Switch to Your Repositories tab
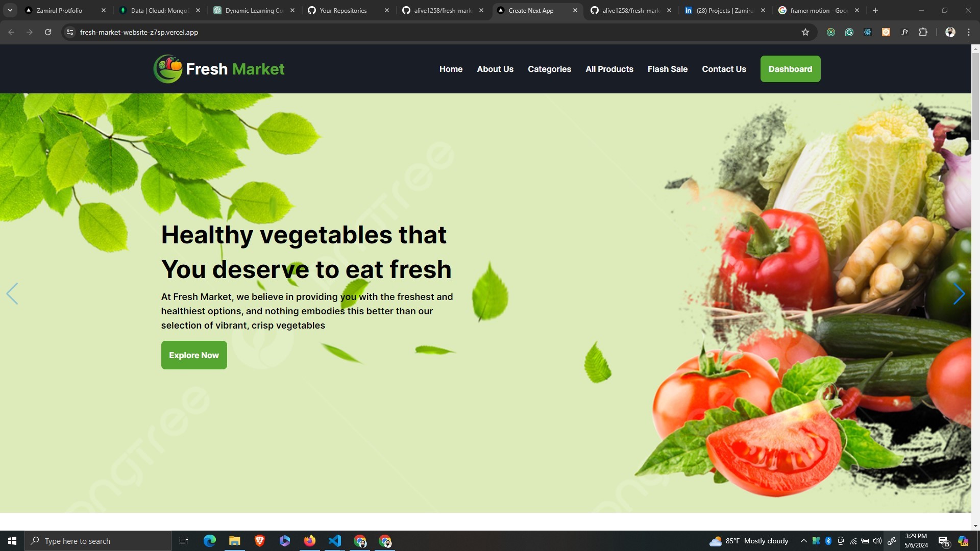 343,10
